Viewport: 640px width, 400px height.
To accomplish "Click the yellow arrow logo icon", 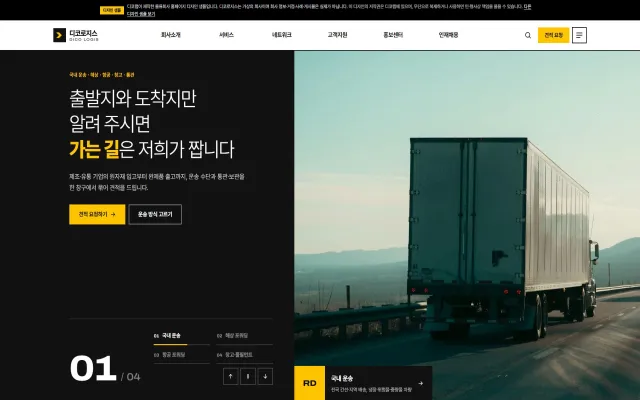I will click(59, 35).
